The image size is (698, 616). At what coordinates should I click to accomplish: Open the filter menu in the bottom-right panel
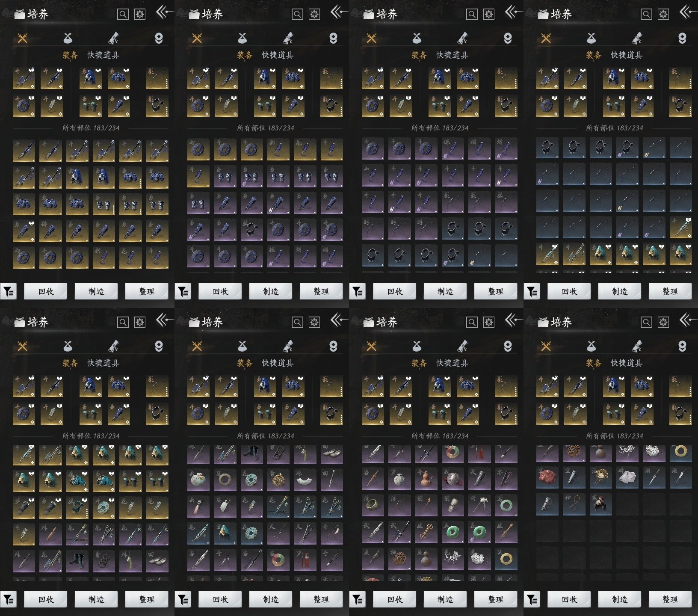click(532, 599)
